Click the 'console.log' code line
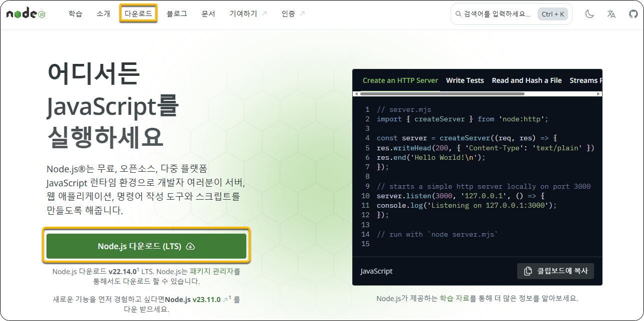The width and height of the screenshot is (644, 321). tap(467, 205)
